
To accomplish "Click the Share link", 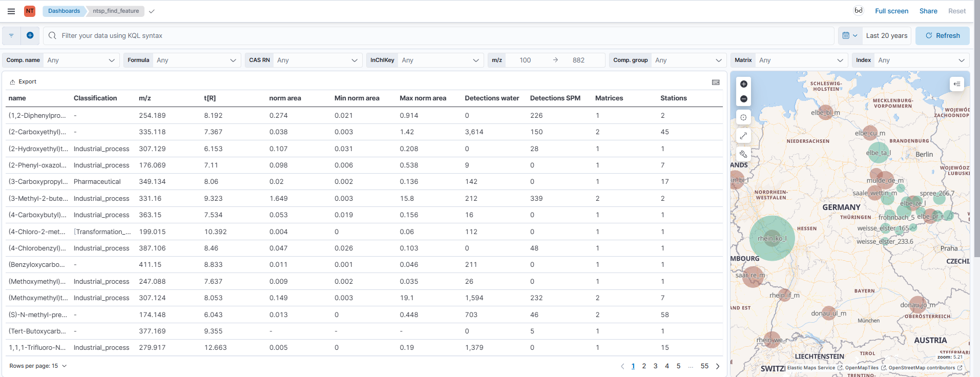I will (x=928, y=11).
